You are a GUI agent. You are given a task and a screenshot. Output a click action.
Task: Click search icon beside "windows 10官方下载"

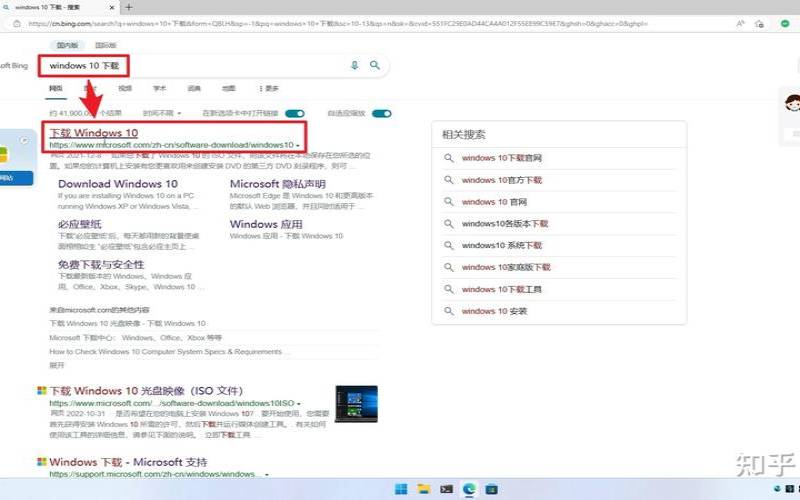(x=448, y=180)
